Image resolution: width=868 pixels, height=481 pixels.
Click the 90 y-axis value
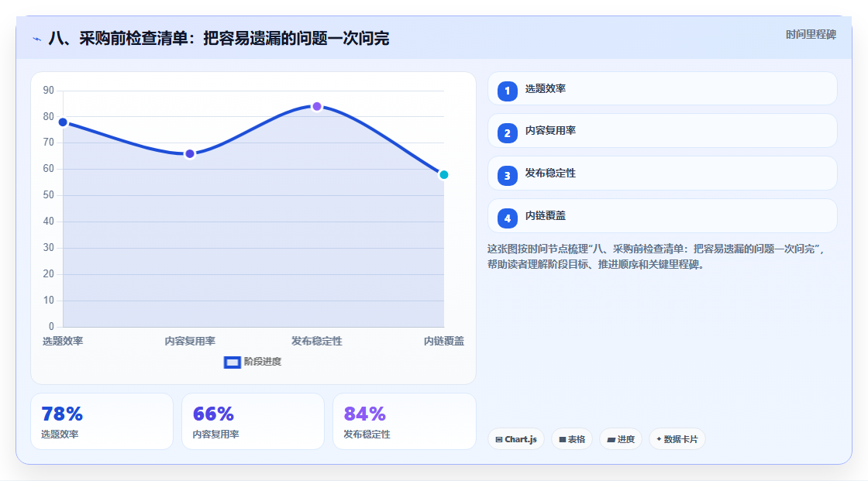(49, 90)
